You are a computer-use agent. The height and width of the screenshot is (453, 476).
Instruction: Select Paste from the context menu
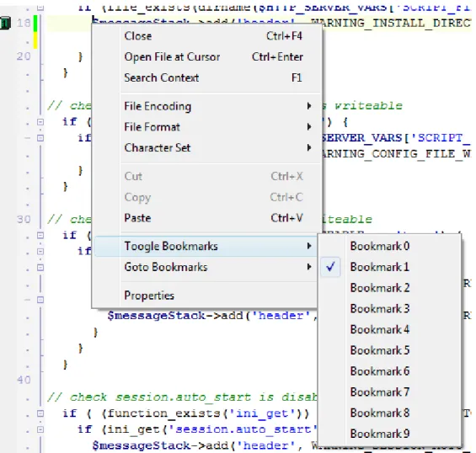206,218
